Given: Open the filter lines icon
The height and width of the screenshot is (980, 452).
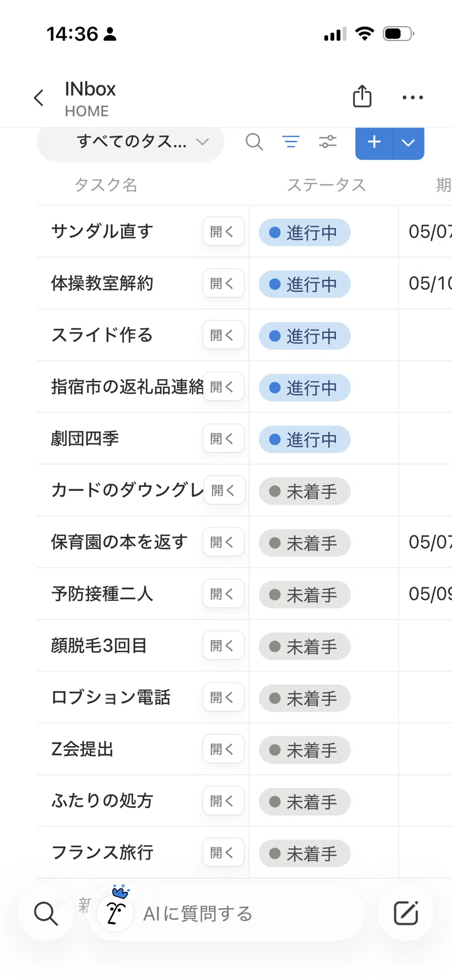Looking at the screenshot, I should tap(291, 141).
